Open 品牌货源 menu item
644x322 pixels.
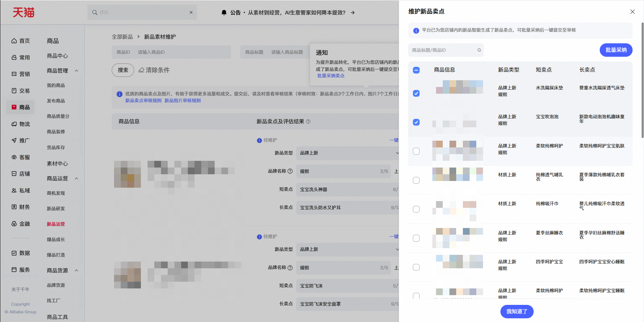coord(56,285)
